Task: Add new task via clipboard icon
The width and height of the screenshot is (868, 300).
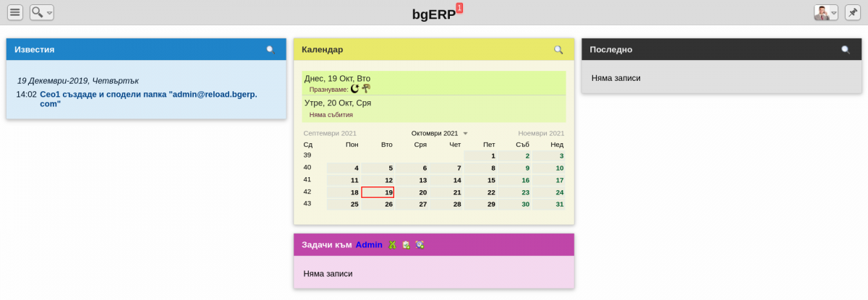Action: 406,245
